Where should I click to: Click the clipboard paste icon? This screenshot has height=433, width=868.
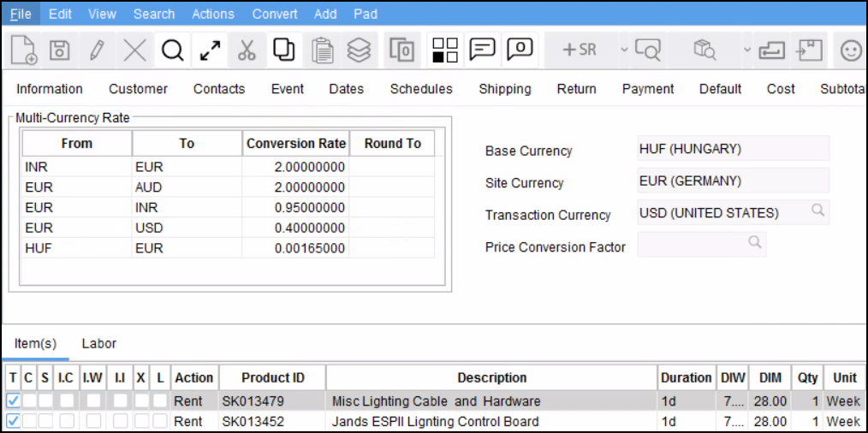pyautogui.click(x=322, y=50)
